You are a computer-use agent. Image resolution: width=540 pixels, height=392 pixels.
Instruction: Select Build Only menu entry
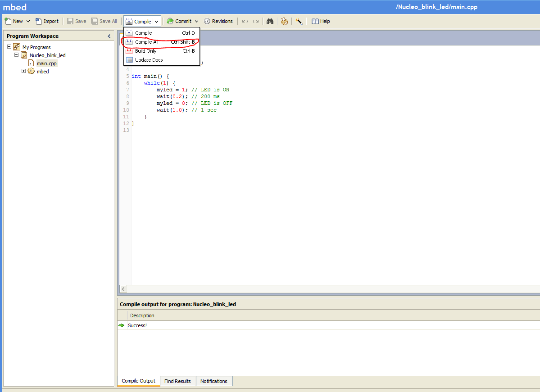tap(146, 51)
